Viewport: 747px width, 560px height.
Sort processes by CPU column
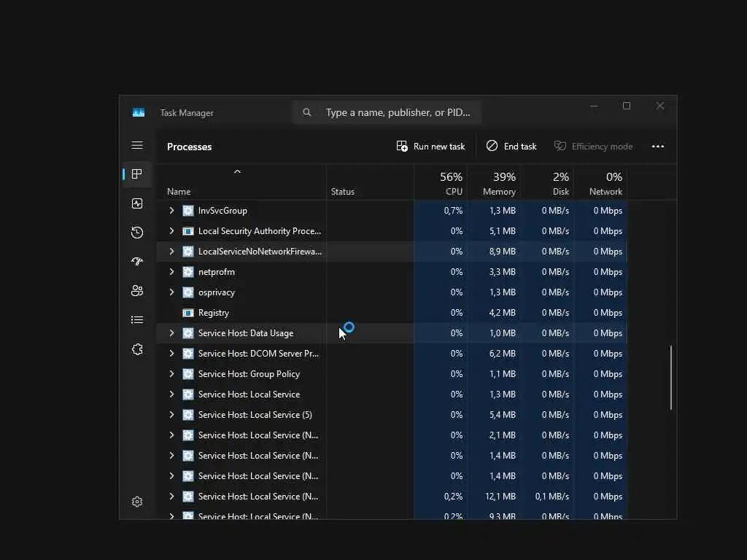[441, 183]
